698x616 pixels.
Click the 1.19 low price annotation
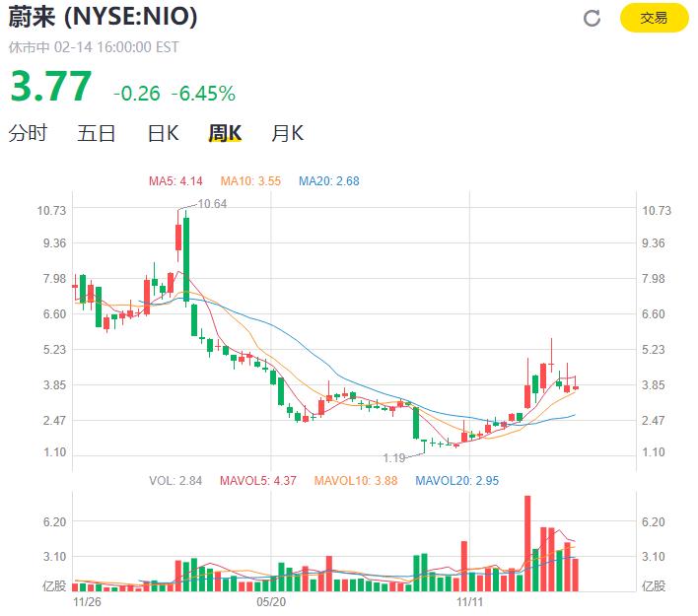[394, 457]
